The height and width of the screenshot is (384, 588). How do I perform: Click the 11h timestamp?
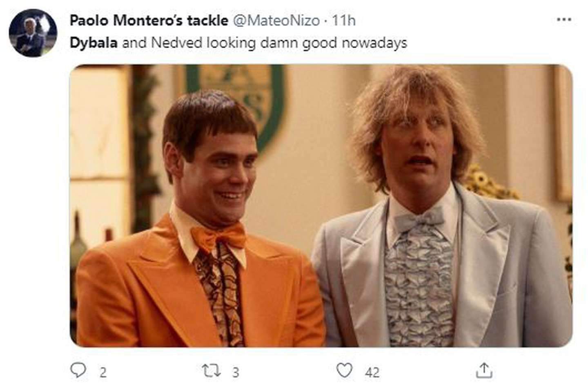[x=343, y=20]
